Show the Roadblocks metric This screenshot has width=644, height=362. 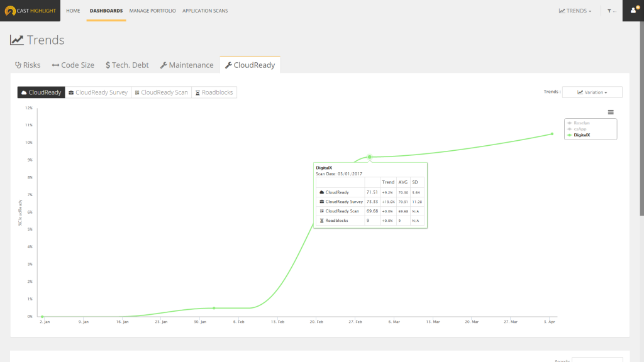tap(214, 92)
